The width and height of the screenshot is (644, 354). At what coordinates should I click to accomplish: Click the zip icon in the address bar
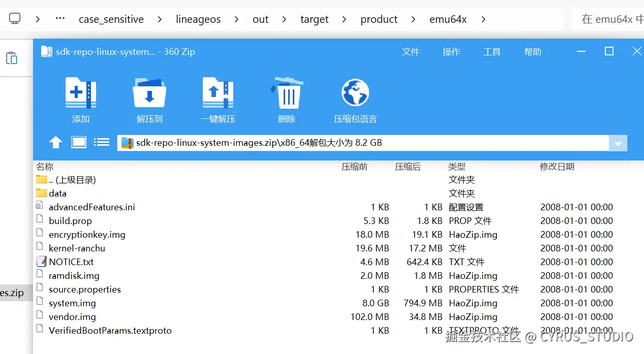[x=127, y=143]
